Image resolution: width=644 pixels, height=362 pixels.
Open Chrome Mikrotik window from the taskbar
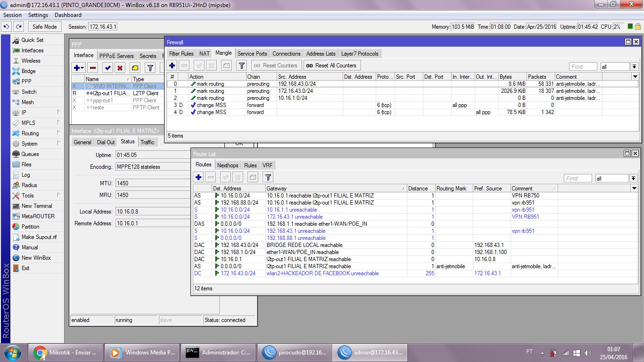tap(66, 353)
